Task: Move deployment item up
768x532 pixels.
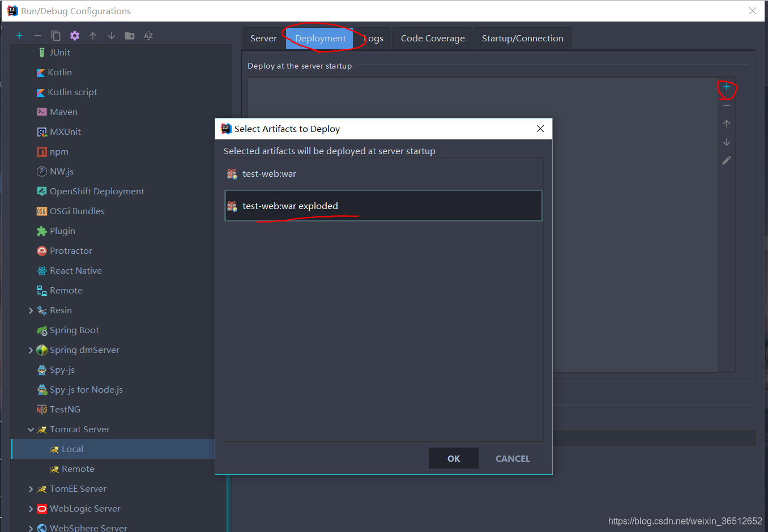Action: pos(727,124)
